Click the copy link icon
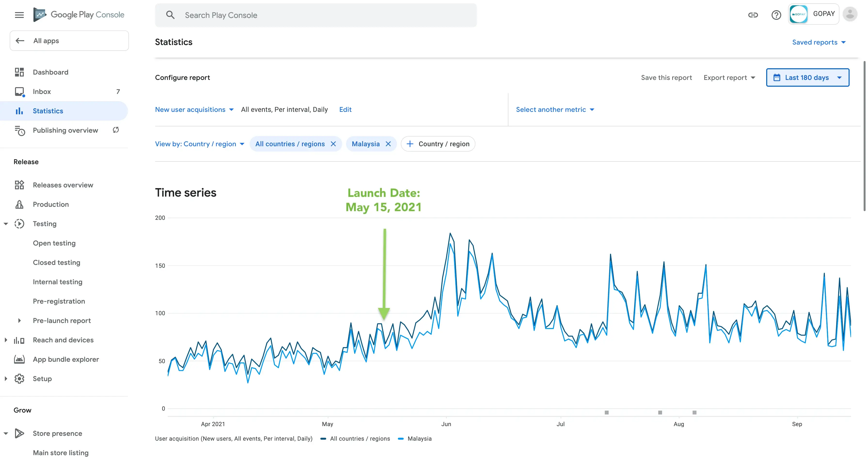Image resolution: width=868 pixels, height=460 pixels. coord(753,15)
